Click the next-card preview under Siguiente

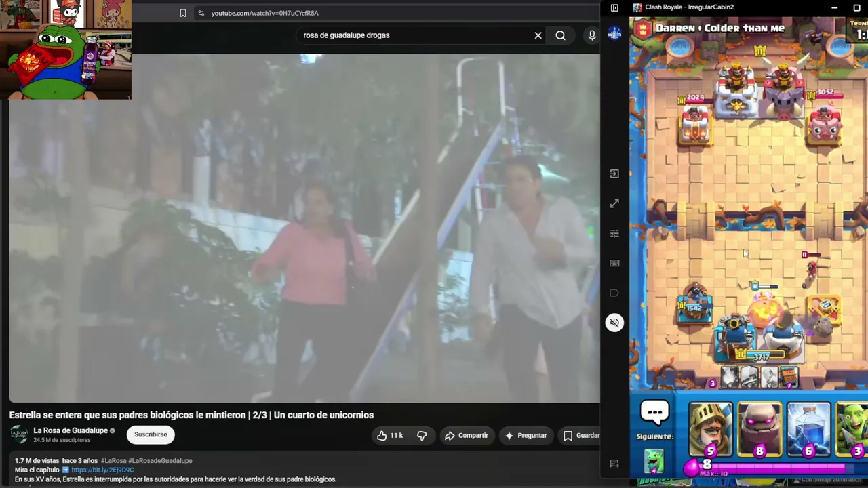point(654,460)
